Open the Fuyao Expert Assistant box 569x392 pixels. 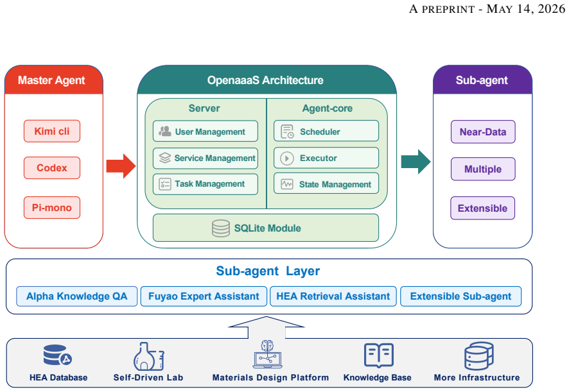(x=204, y=296)
